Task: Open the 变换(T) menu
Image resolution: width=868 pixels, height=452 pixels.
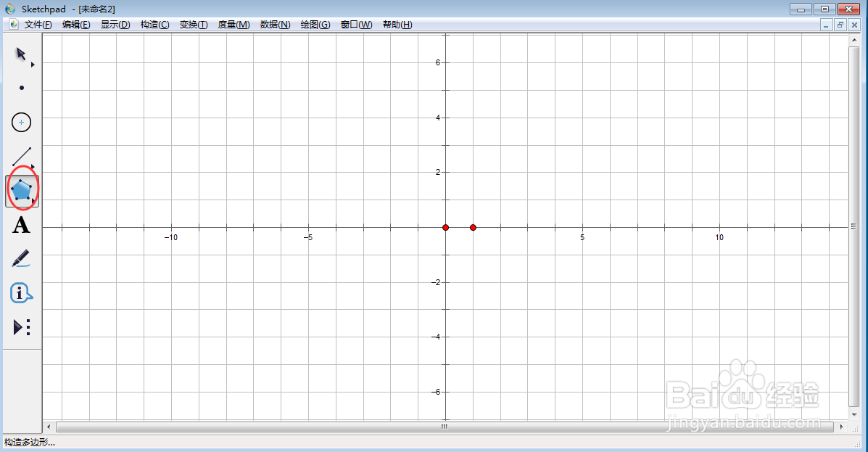Action: 194,25
